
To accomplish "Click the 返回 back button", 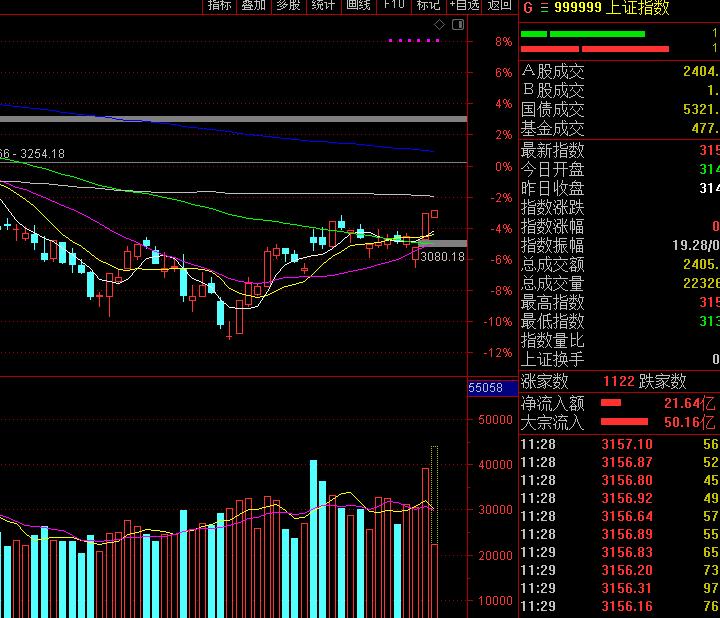I will (500, 5).
